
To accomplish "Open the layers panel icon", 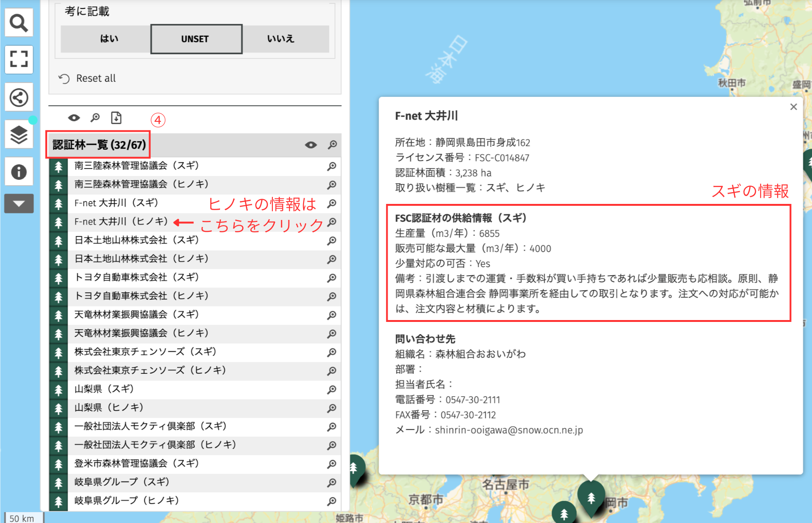I will click(x=19, y=135).
